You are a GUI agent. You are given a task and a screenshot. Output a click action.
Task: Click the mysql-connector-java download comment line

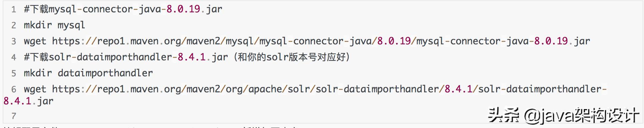[x=123, y=9]
